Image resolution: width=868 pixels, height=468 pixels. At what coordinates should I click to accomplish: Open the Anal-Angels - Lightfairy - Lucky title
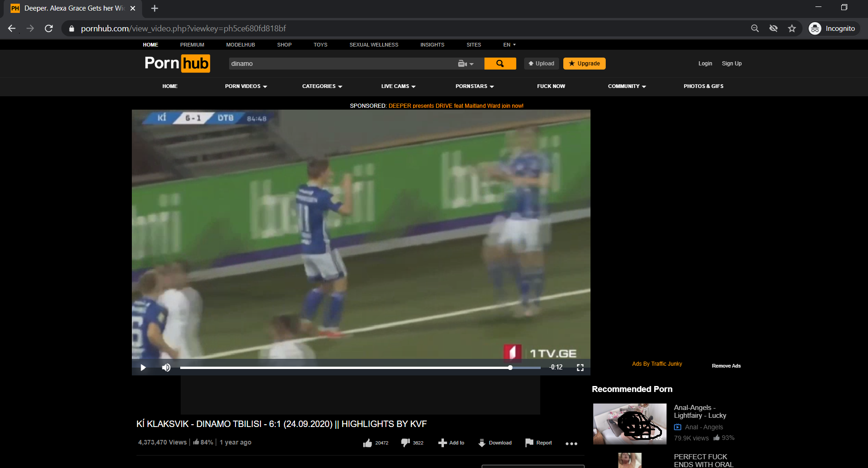pyautogui.click(x=700, y=411)
